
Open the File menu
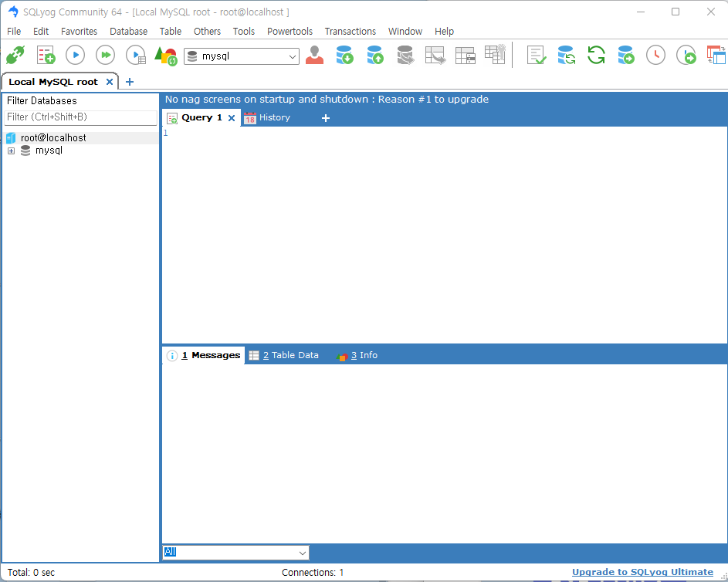click(14, 31)
